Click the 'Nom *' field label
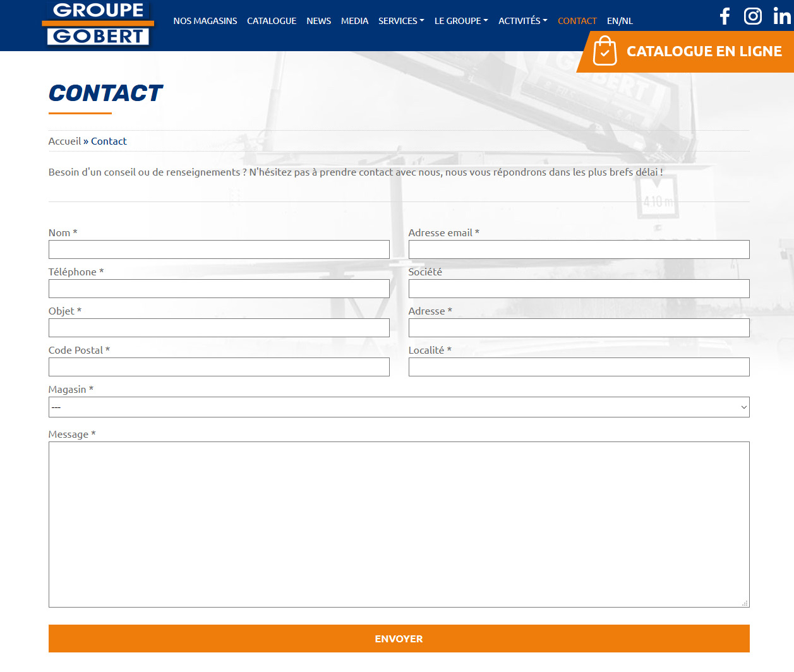The width and height of the screenshot is (794, 672). coord(63,232)
